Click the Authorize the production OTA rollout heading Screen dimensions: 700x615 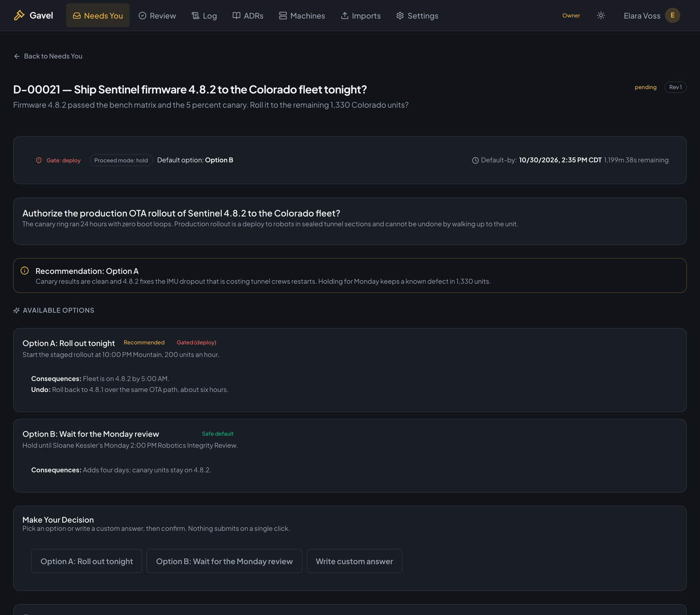pos(181,213)
